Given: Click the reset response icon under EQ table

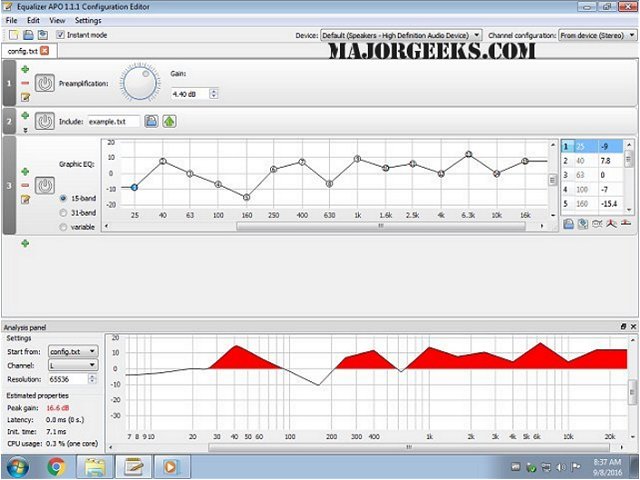Looking at the screenshot, I should (x=626, y=224).
